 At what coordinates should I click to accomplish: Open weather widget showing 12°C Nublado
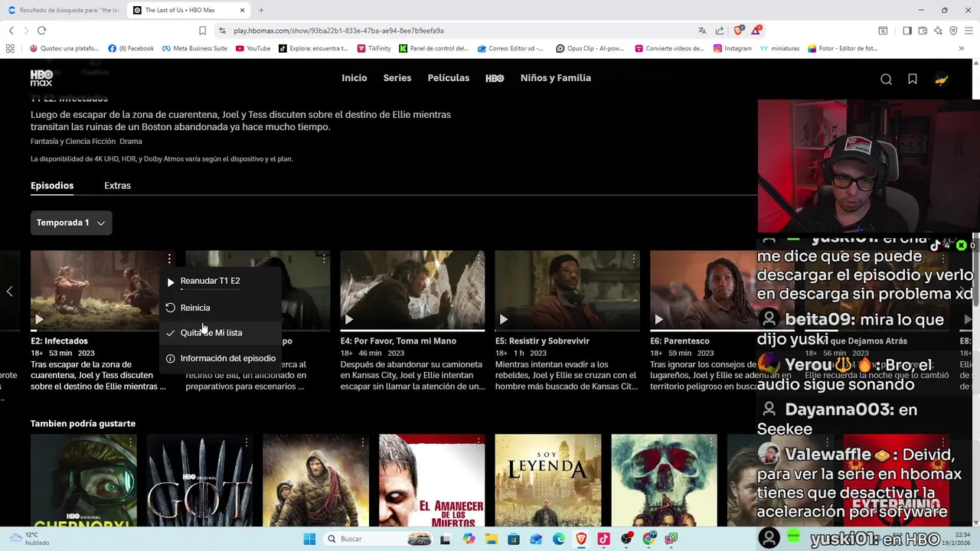tap(31, 539)
